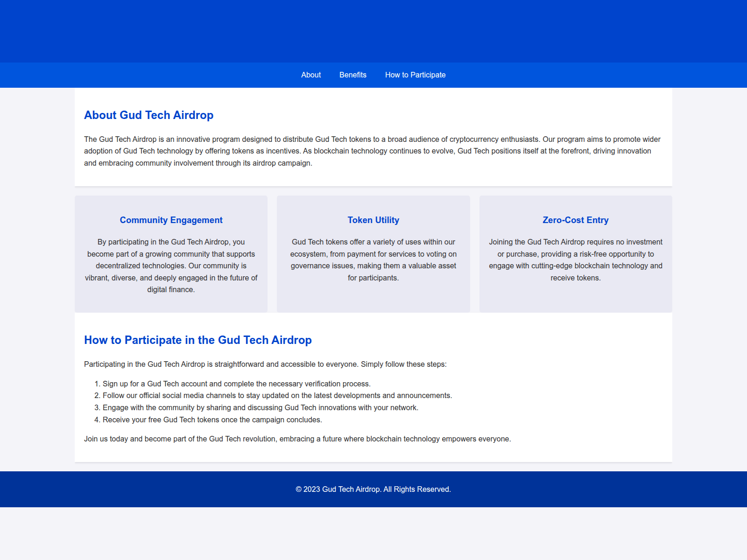Open the About navigation link
This screenshot has width=747, height=560.
pos(311,75)
